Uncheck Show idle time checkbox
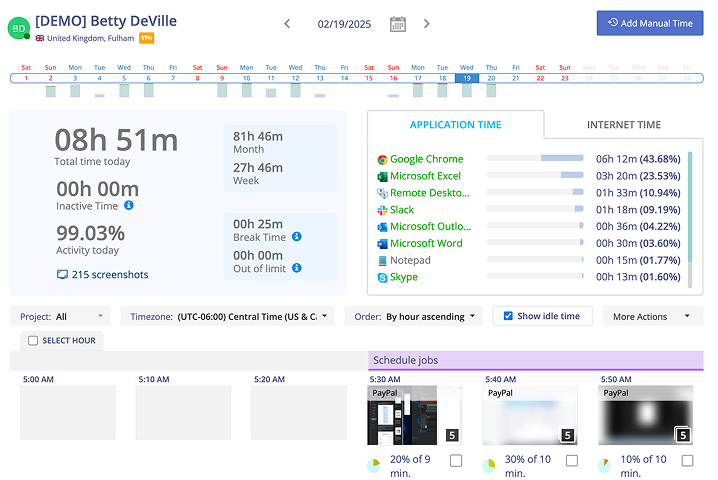718x480 pixels. tap(508, 316)
